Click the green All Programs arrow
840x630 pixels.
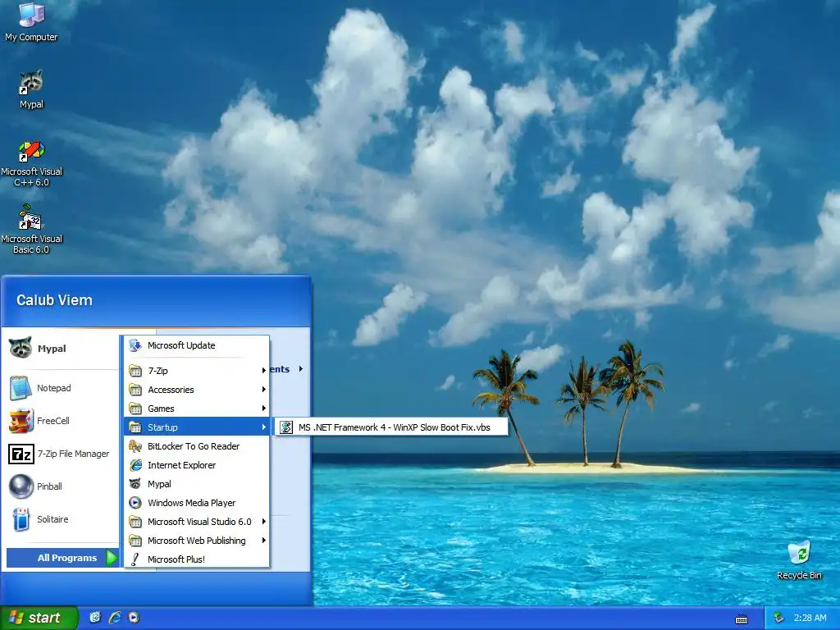tap(112, 558)
